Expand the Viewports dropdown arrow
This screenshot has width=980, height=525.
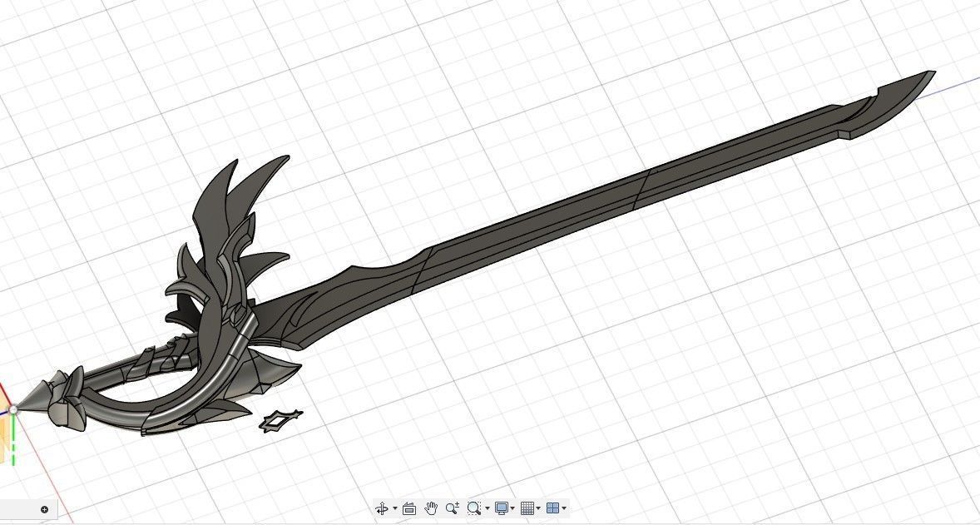564,508
